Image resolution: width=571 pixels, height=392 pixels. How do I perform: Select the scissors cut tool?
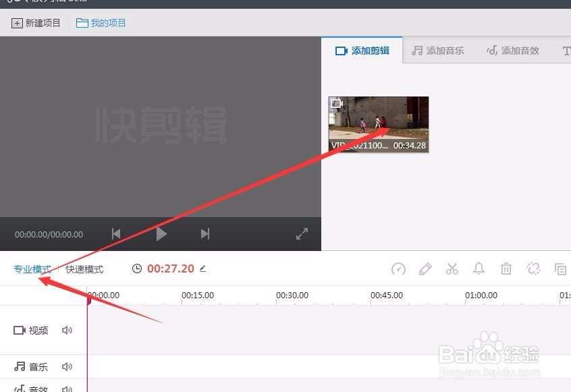[452, 269]
